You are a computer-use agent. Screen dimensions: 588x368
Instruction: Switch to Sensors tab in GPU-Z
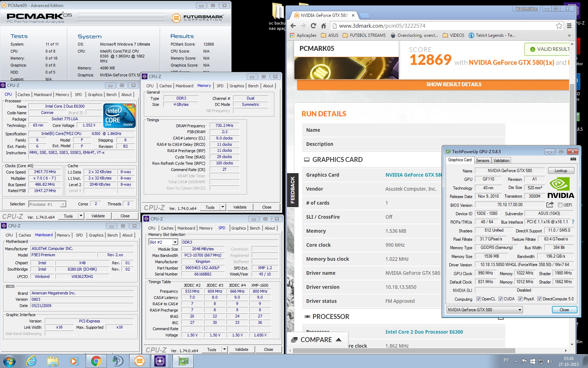pos(482,161)
